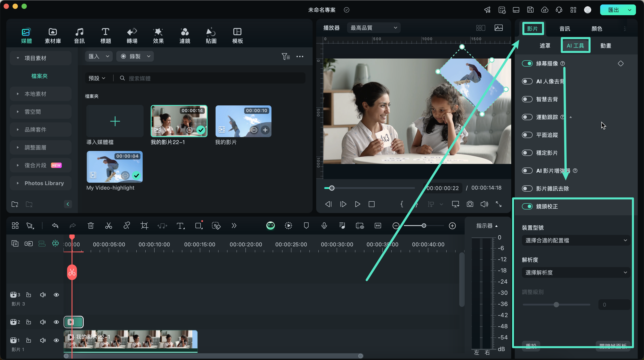Click the cloud upload icon in title bar
The height and width of the screenshot is (360, 644).
(545, 10)
